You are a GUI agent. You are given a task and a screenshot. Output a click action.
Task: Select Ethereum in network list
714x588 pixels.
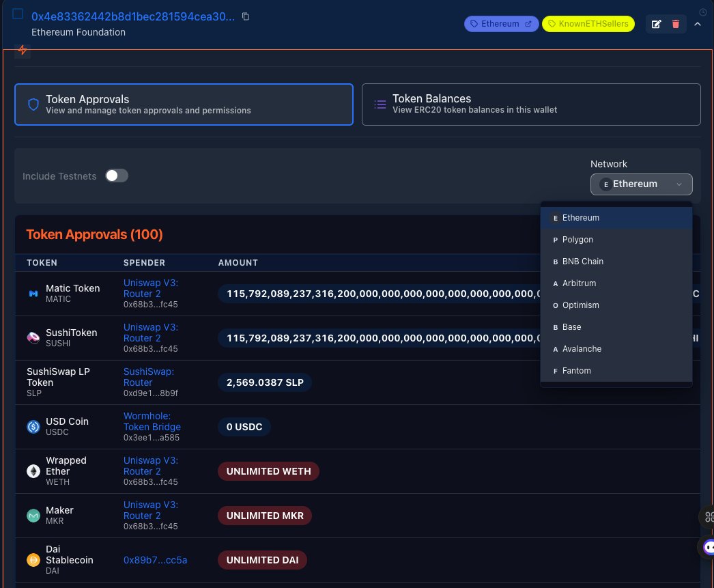[616, 218]
